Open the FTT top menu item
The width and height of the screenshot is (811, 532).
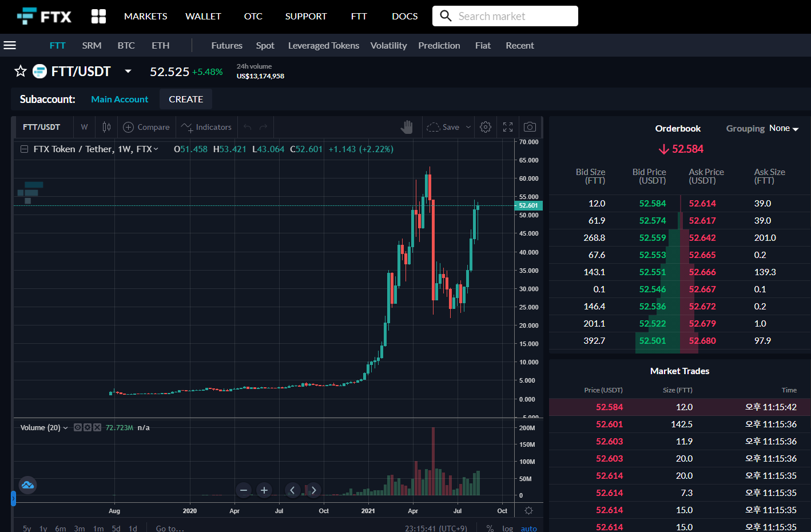359,16
